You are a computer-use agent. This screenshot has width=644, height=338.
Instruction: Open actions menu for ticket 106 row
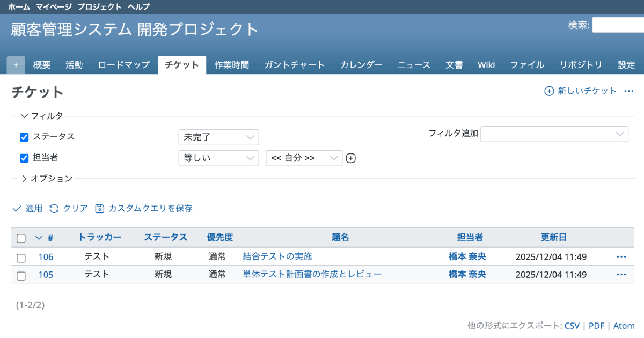(621, 256)
